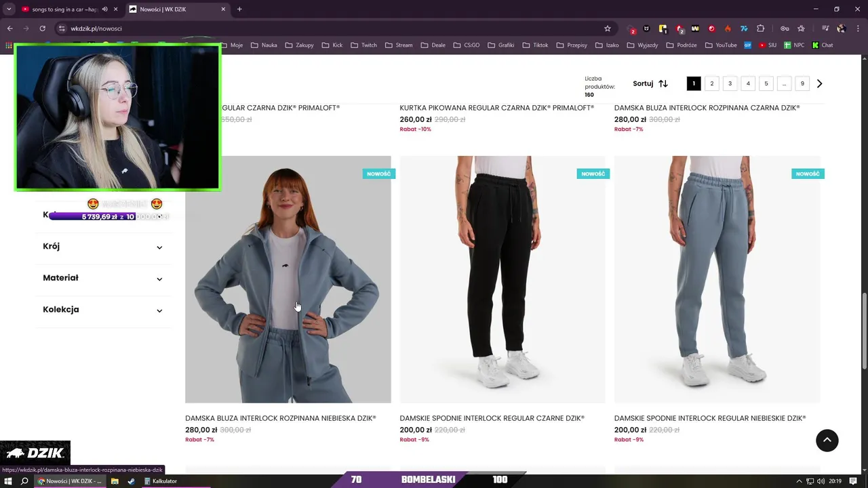868x488 pixels.
Task: Select current pagination page 1
Action: point(694,83)
